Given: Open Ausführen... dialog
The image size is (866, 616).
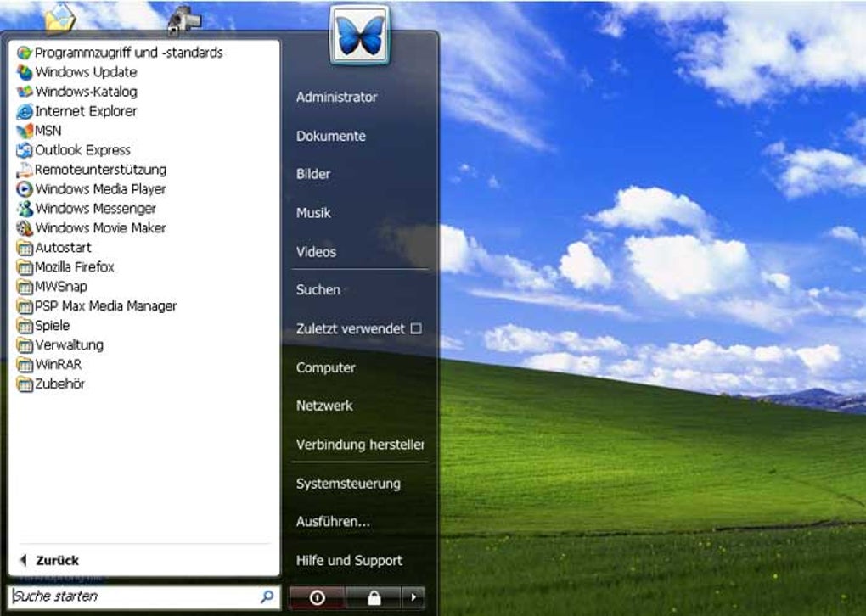Looking at the screenshot, I should tap(333, 522).
